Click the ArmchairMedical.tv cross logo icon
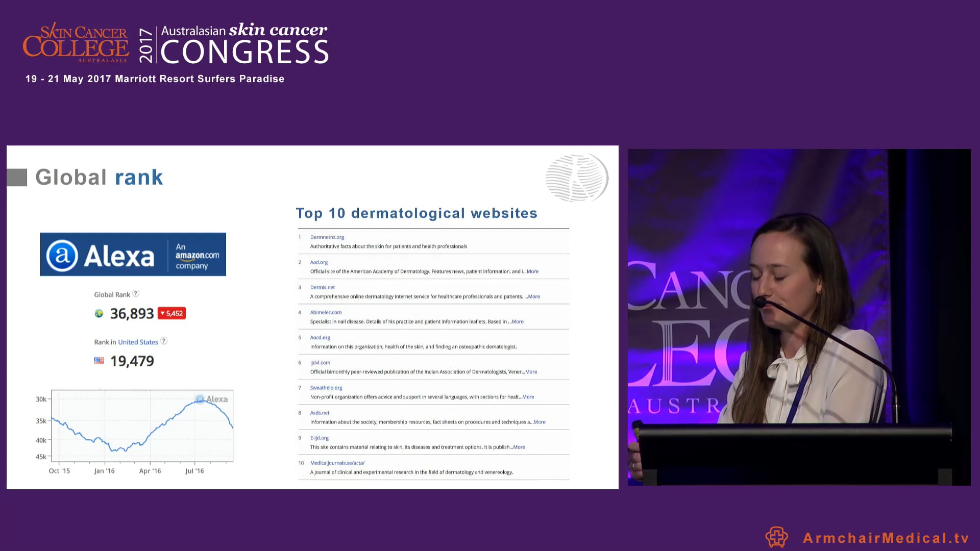980x551 pixels. [x=776, y=537]
